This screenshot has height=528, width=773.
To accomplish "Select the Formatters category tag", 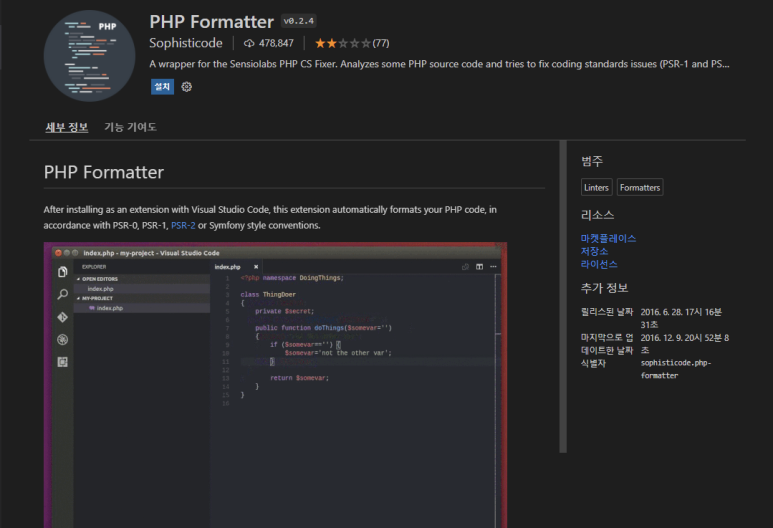I will [640, 187].
